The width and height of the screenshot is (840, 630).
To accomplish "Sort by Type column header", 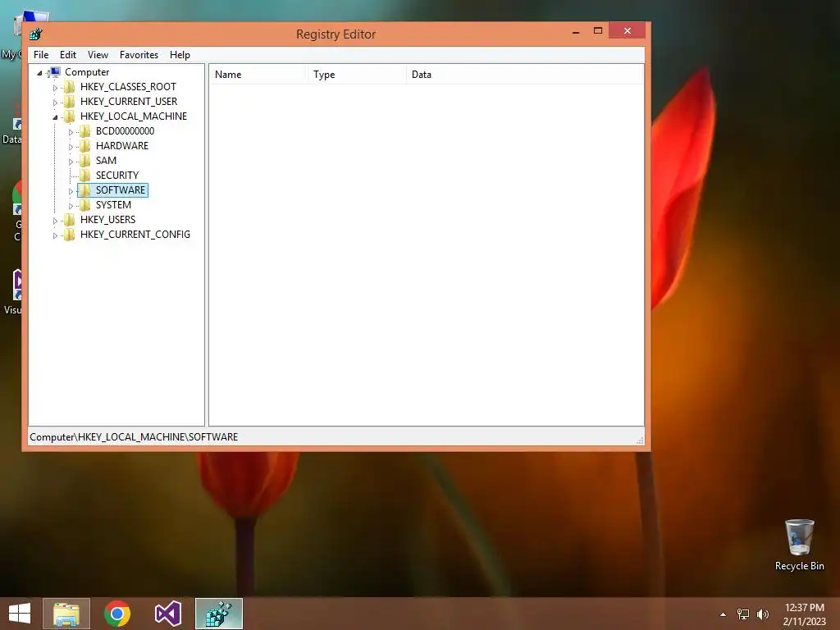I will pyautogui.click(x=356, y=75).
